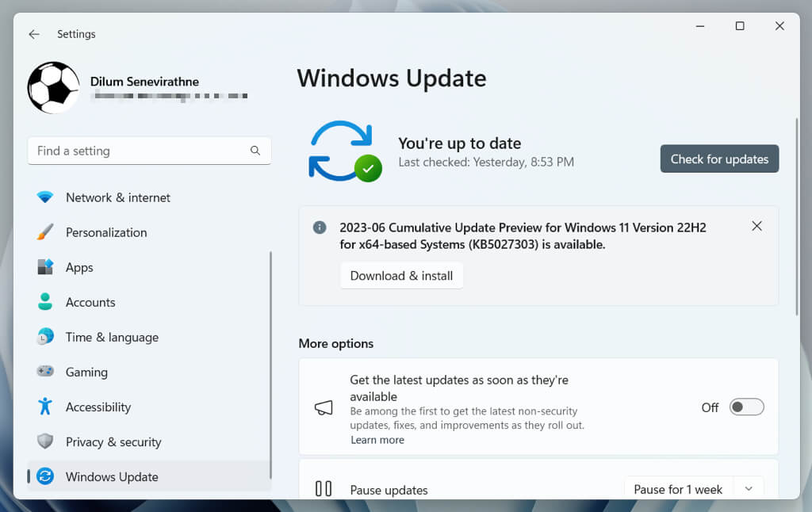Click the Pause updates icon

click(324, 488)
